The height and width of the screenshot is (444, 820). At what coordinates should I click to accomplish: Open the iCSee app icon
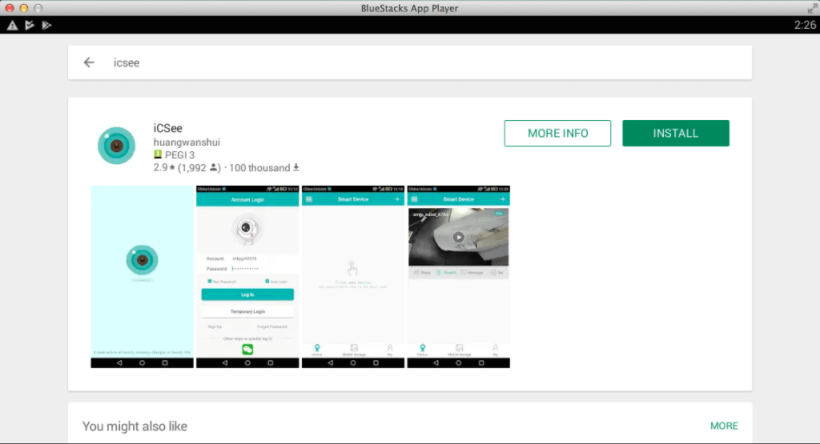(117, 145)
